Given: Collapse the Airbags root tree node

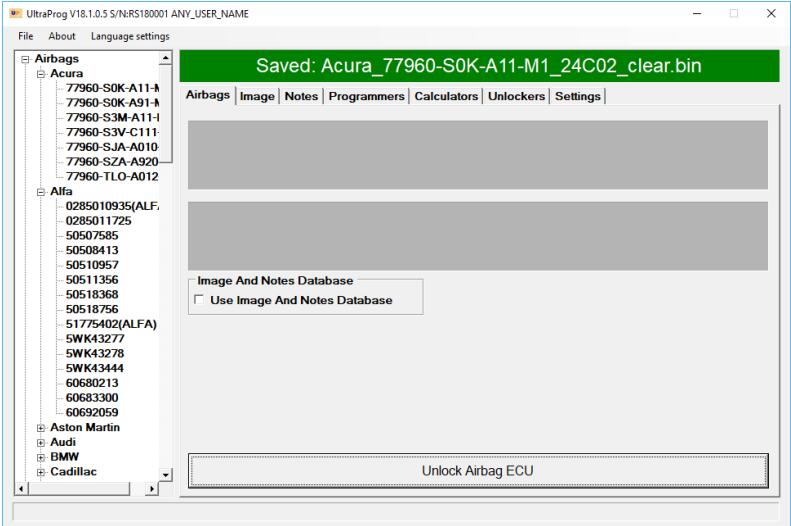Looking at the screenshot, I should tap(25, 60).
